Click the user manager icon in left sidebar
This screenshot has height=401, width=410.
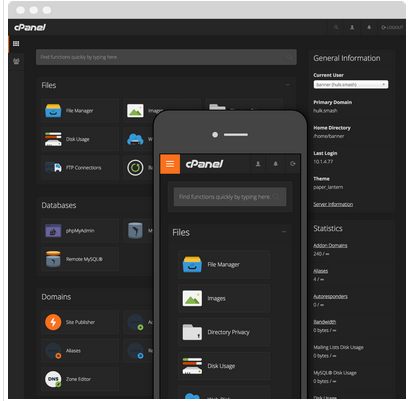16,61
